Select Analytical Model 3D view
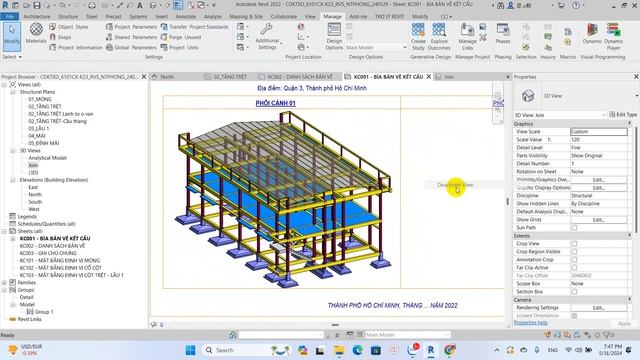640x360 pixels. (x=47, y=158)
